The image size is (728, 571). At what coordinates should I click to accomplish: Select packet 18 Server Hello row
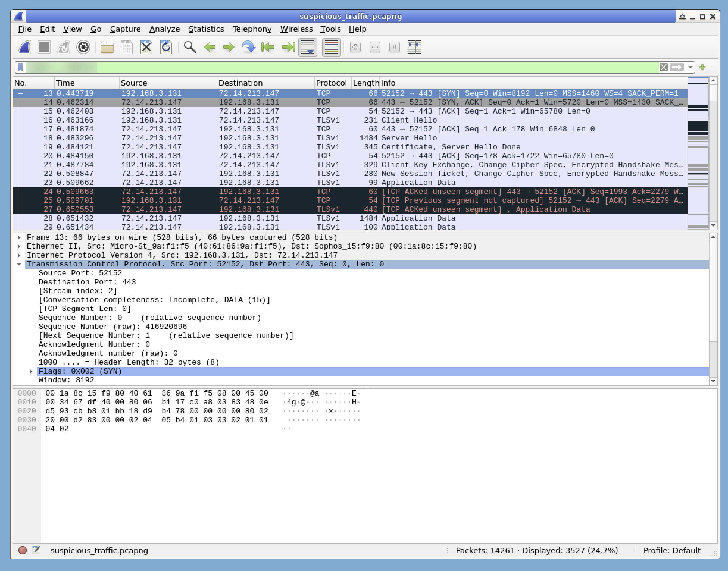pos(350,138)
